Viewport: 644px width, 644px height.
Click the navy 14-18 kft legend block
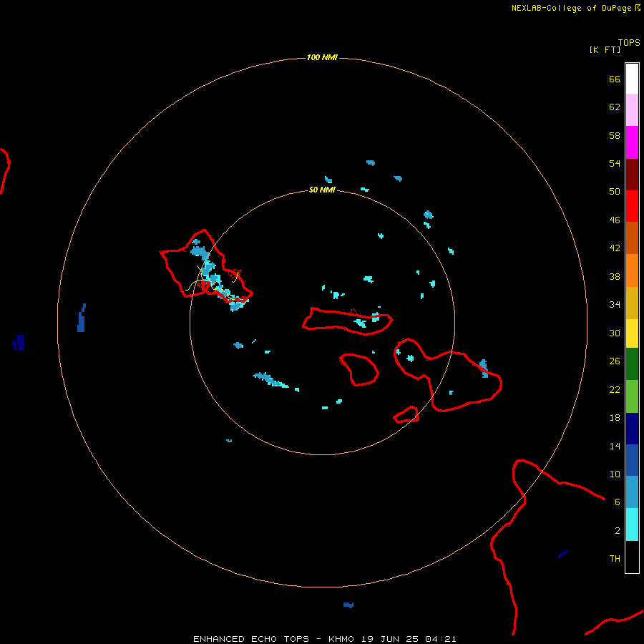point(632,429)
